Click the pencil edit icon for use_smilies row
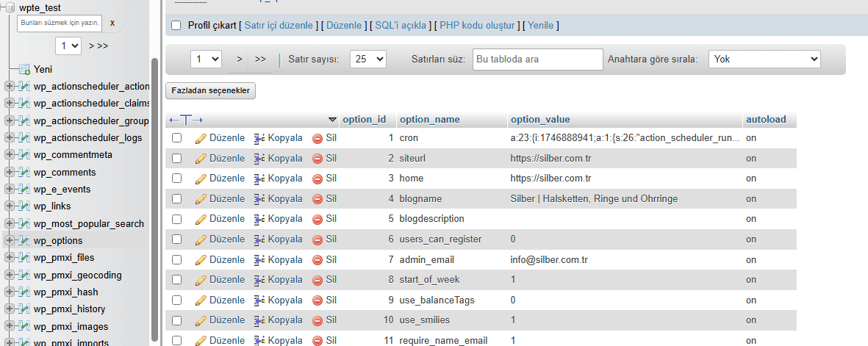 (x=201, y=320)
